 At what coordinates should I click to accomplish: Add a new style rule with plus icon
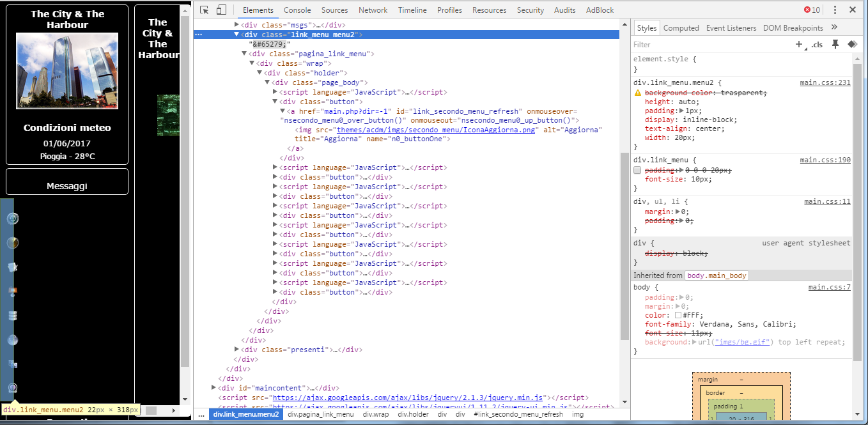point(799,45)
